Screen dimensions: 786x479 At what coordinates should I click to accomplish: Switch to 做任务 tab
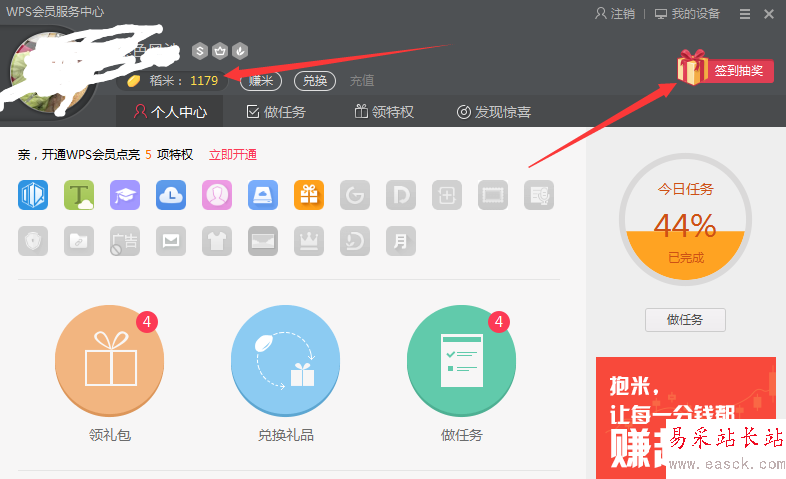[276, 112]
